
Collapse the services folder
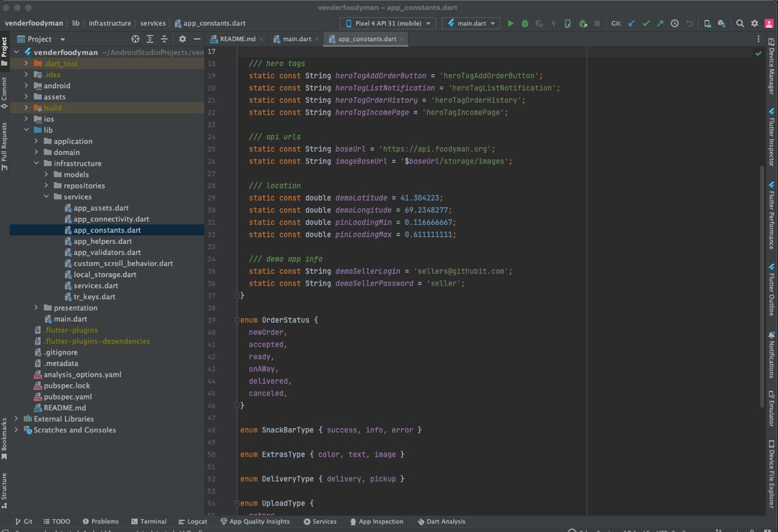point(46,196)
